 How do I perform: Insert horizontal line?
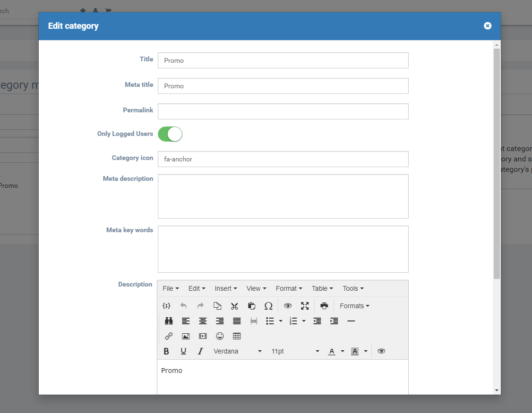[351, 321]
